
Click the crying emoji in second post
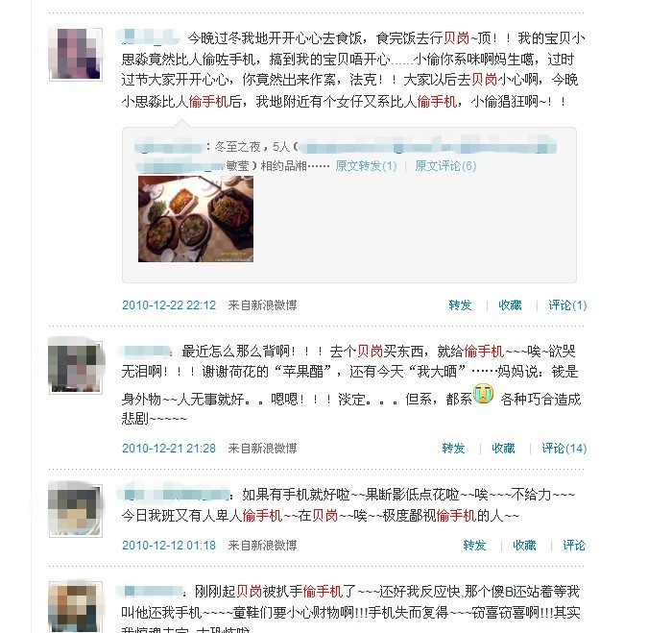[484, 393]
